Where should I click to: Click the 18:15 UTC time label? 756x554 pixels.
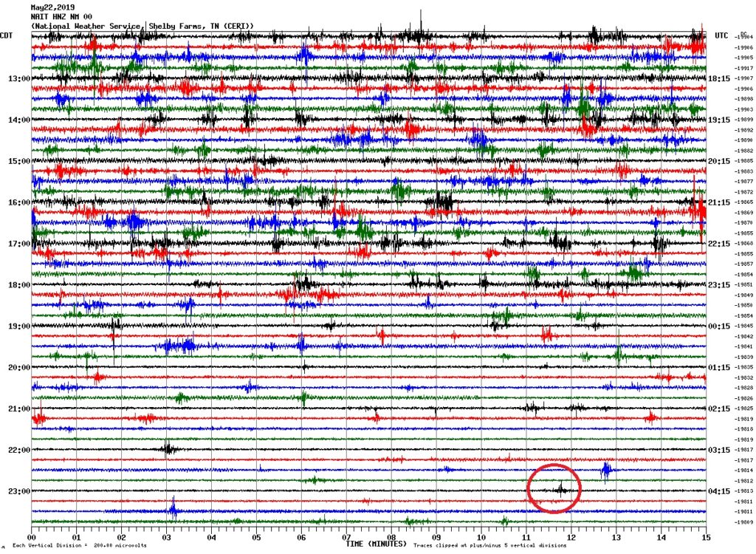click(x=719, y=79)
